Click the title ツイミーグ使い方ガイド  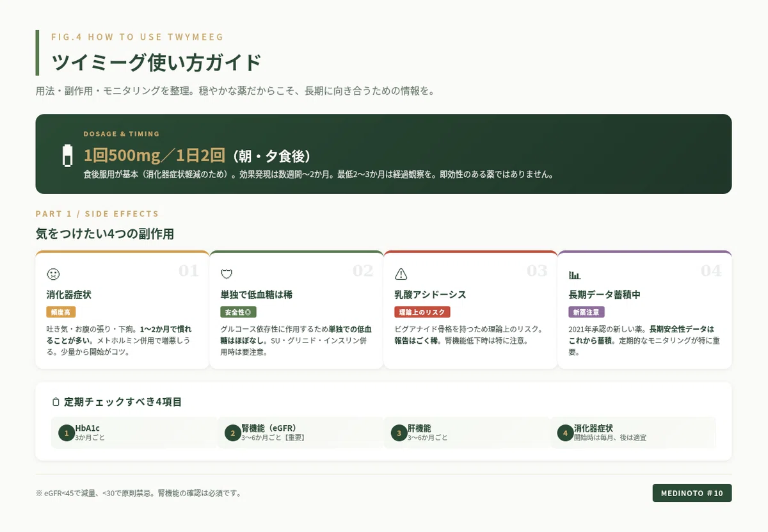click(157, 62)
